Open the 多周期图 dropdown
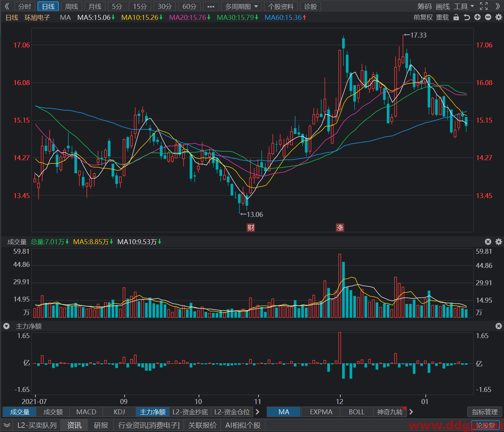504x432 pixels. click(241, 6)
